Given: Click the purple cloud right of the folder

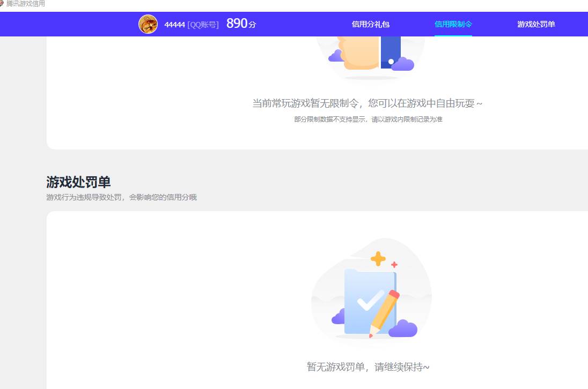Looking at the screenshot, I should [x=403, y=327].
